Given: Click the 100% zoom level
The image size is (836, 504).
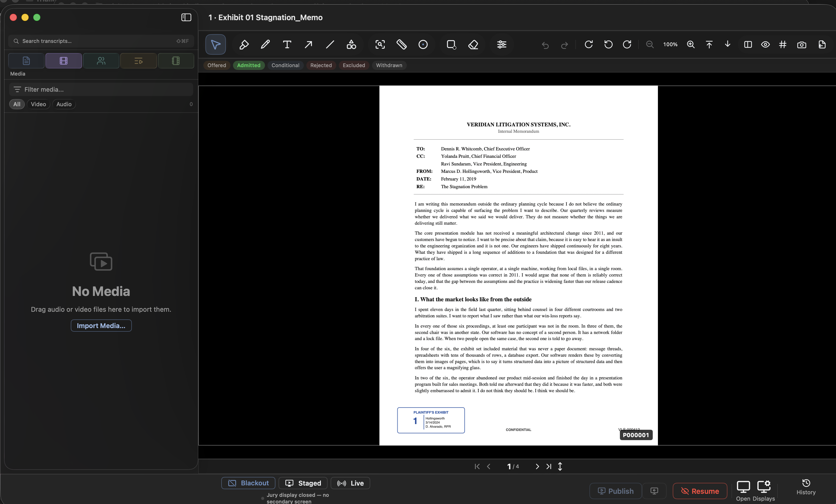Looking at the screenshot, I should pos(670,44).
